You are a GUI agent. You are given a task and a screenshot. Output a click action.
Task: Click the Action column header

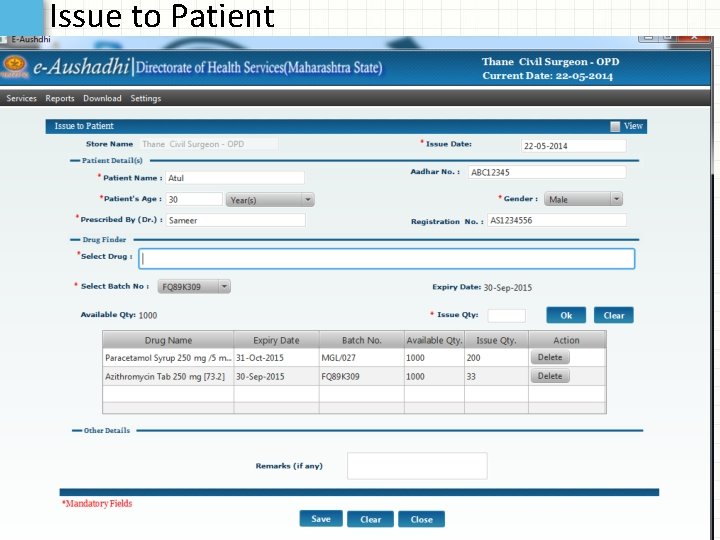567,340
